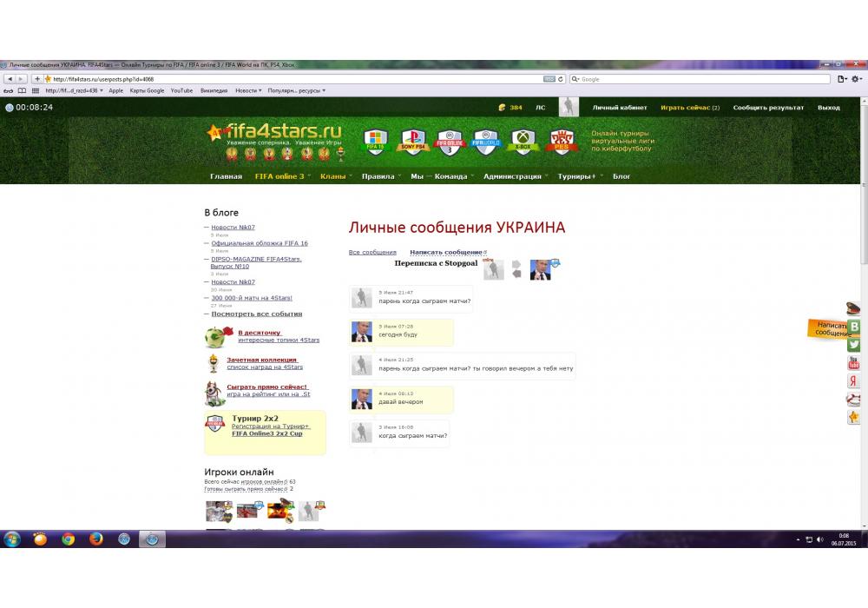Click the user avatar in the top bar
868x608 pixels.
click(569, 107)
